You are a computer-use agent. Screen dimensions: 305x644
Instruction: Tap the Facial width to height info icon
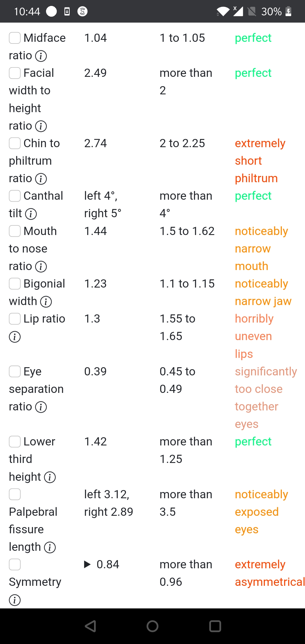tap(41, 126)
